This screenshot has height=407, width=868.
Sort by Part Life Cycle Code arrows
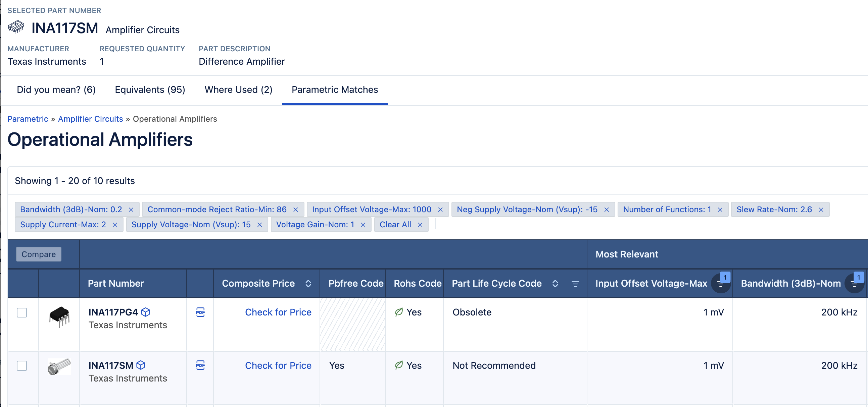tap(555, 283)
